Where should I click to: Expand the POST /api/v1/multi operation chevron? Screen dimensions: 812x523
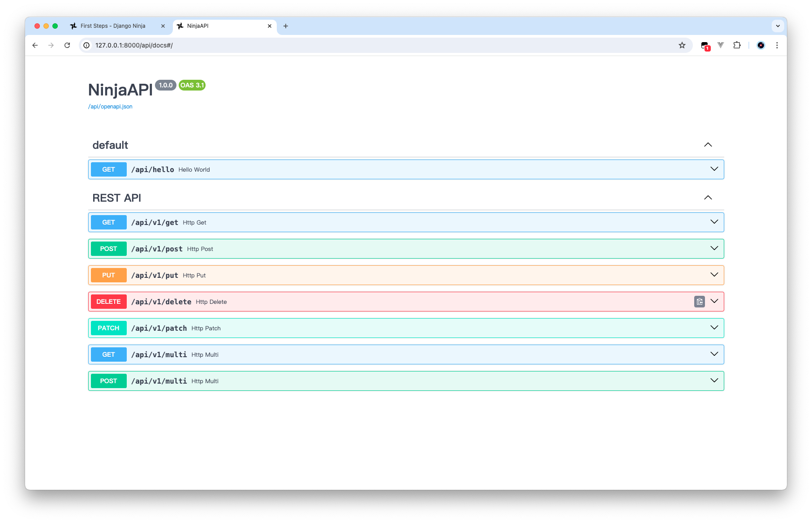click(x=714, y=380)
